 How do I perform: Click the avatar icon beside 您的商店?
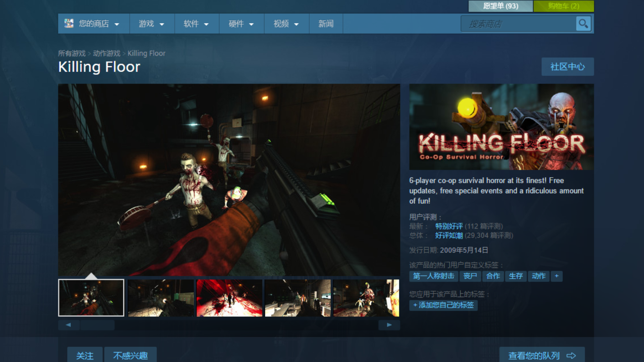69,23
